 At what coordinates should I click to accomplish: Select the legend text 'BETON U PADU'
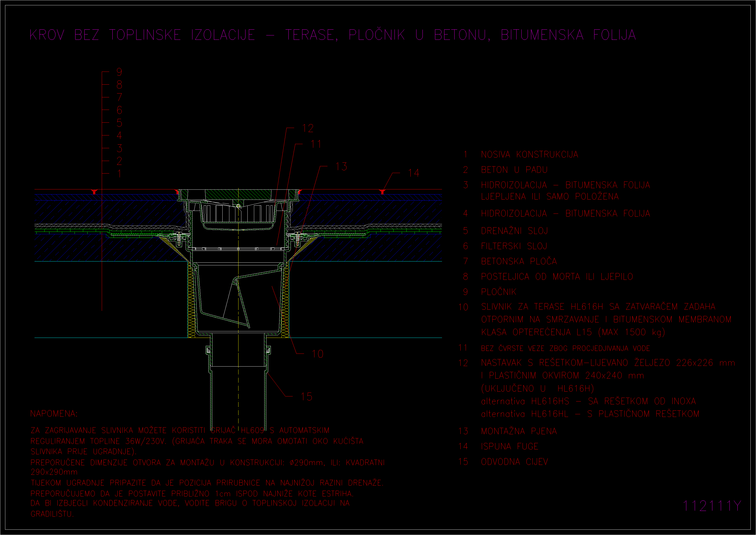(514, 170)
